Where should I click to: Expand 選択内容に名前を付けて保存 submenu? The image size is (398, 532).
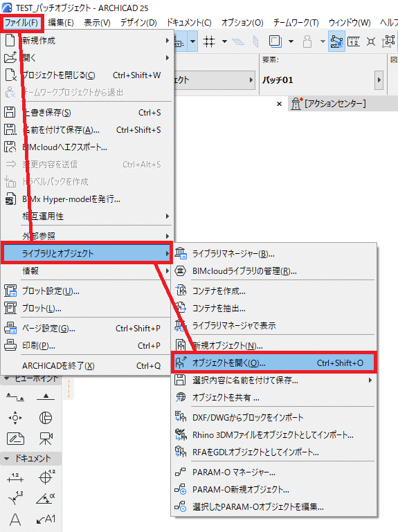click(x=273, y=380)
